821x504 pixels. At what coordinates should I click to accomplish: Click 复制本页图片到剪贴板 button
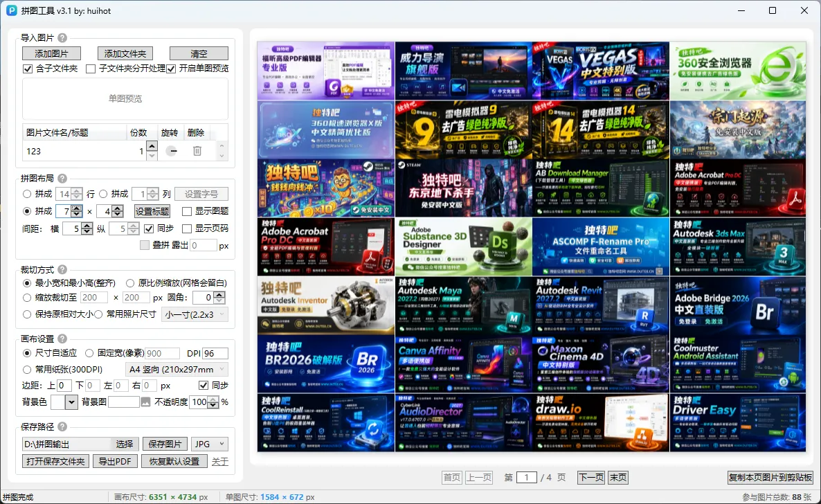point(770,477)
